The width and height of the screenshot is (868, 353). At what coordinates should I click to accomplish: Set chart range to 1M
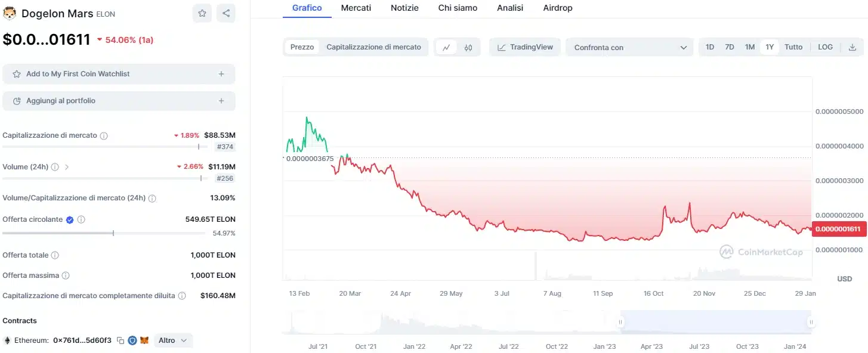tap(750, 47)
